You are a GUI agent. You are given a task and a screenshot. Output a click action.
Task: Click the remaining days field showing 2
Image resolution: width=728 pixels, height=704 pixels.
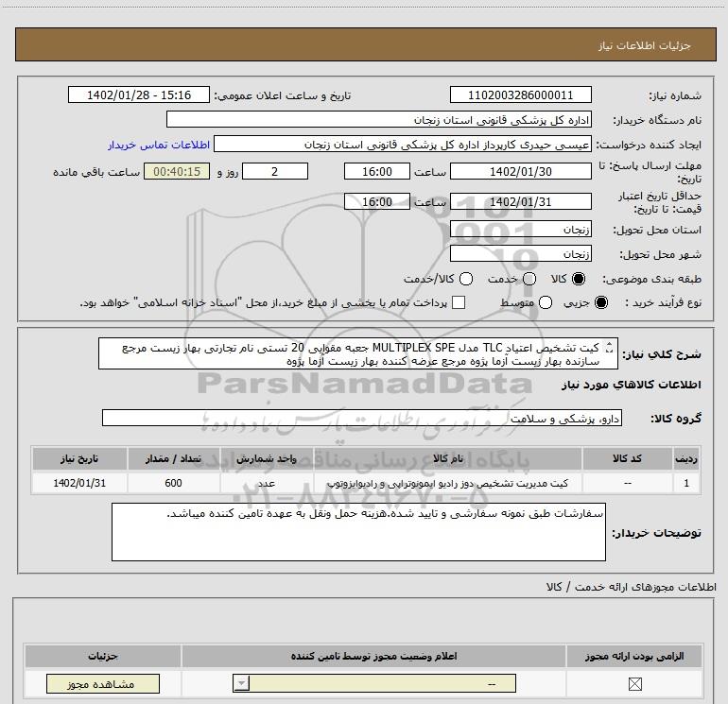point(275,171)
